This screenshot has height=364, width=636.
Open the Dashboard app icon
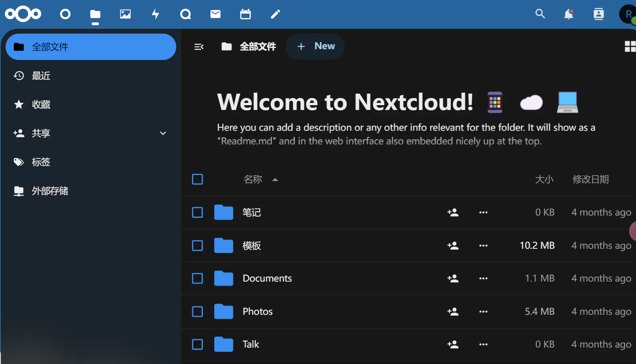pos(65,14)
